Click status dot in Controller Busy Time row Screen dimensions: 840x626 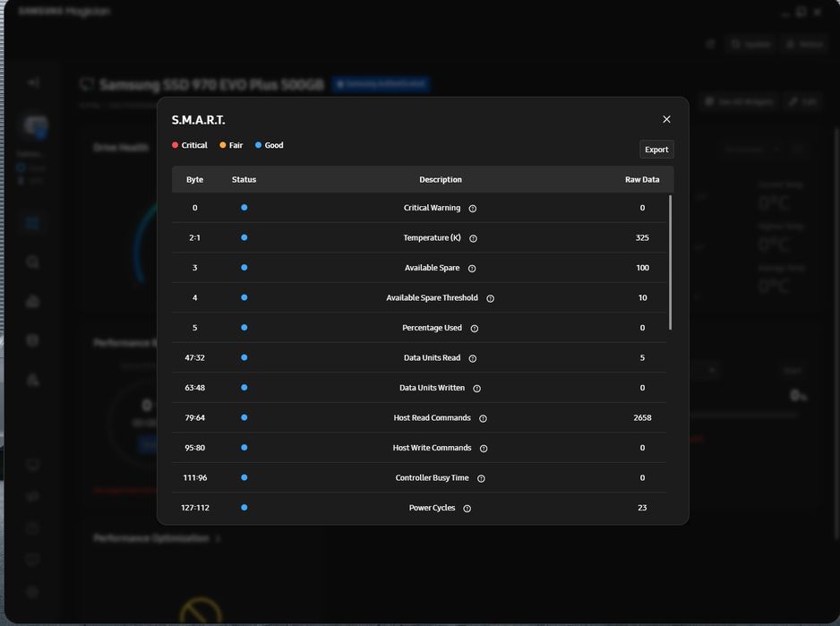click(x=244, y=477)
